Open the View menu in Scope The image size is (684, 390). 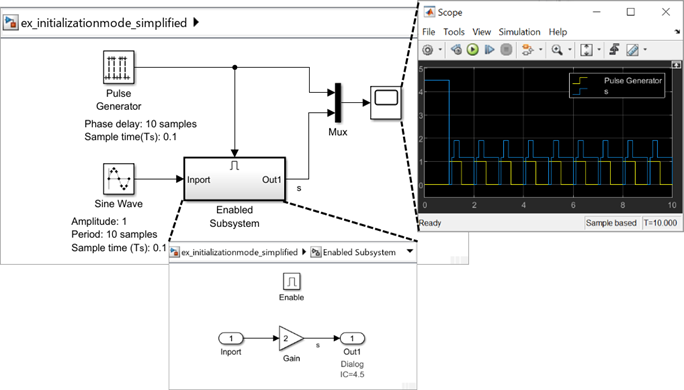(482, 32)
